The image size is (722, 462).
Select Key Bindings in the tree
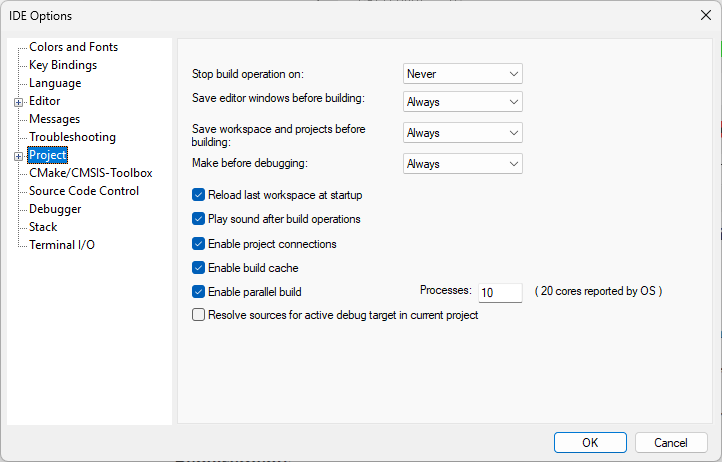pos(63,65)
